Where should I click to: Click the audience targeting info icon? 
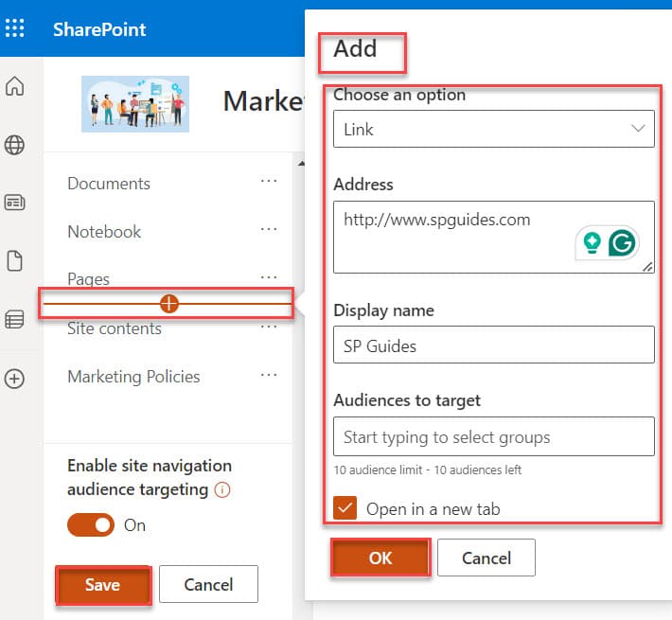point(222,489)
